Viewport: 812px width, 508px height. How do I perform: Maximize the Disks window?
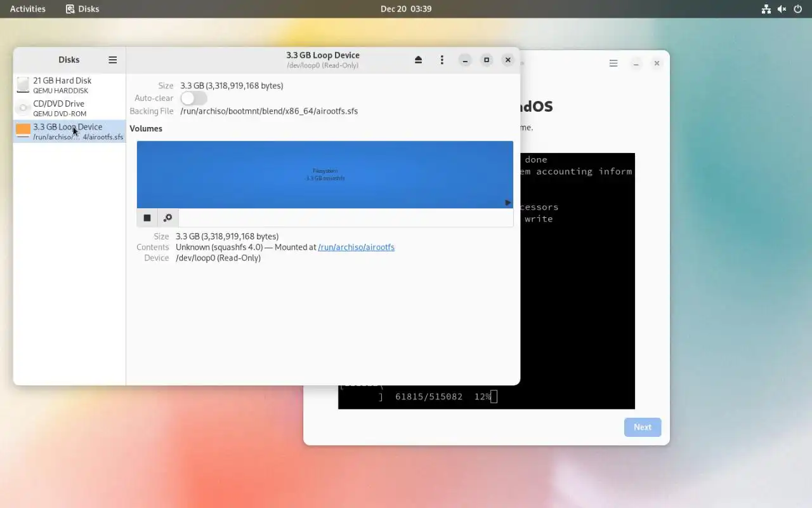(x=487, y=60)
